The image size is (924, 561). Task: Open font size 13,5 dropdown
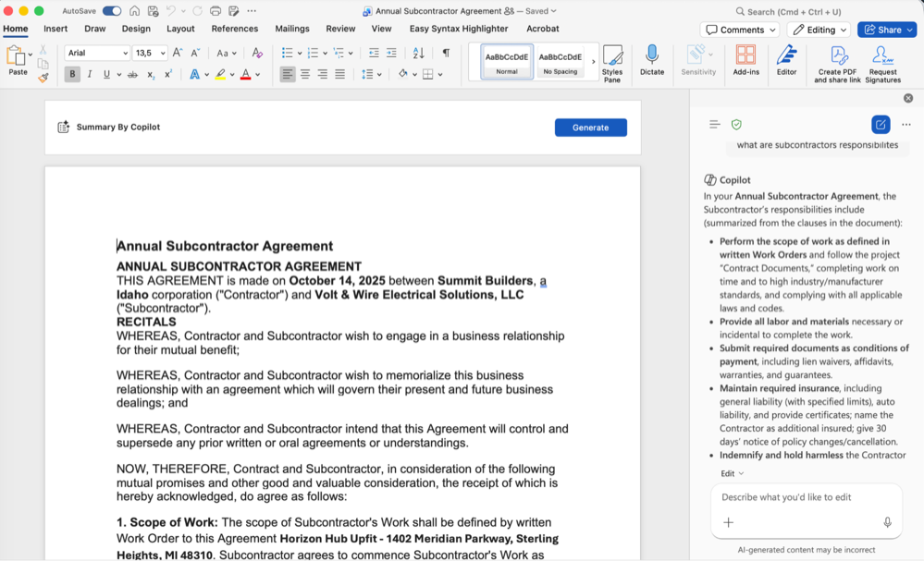[163, 53]
